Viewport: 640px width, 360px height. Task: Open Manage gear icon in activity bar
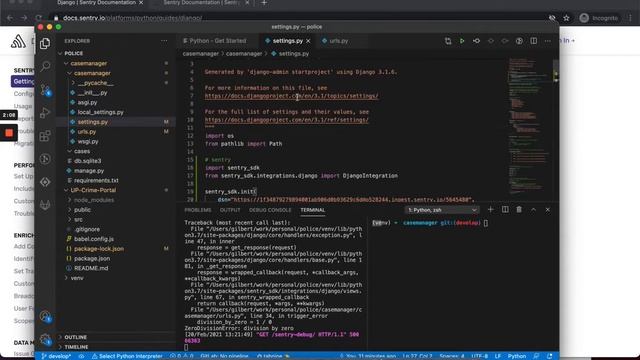[x=45, y=339]
